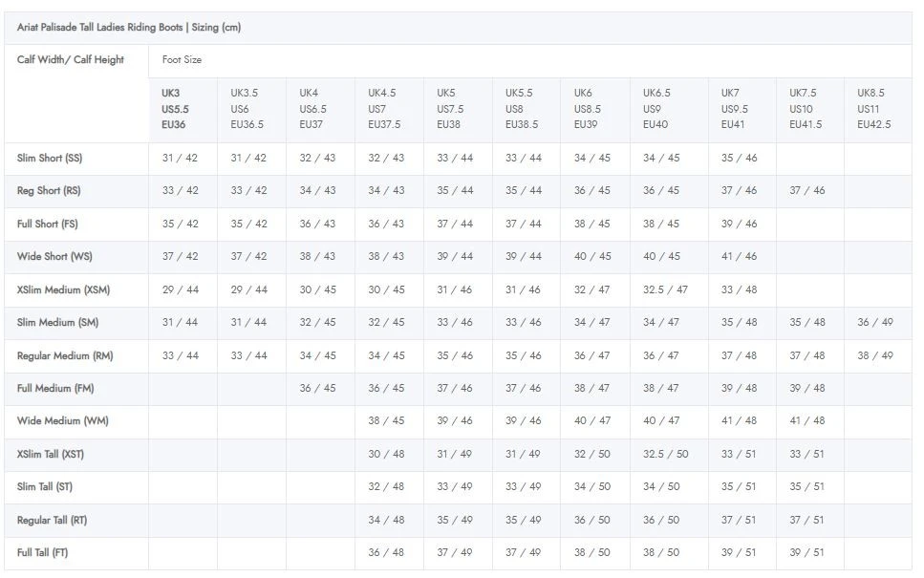This screenshot has height=578, width=924.
Task: Click the Foot Size header cell
Action: pos(182,59)
